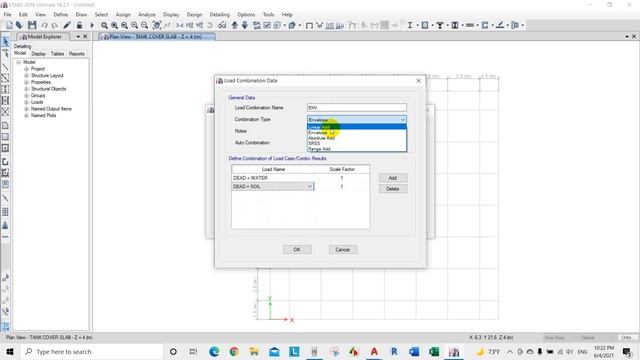Expand the Groups tree node
640x360 pixels.
(27, 96)
